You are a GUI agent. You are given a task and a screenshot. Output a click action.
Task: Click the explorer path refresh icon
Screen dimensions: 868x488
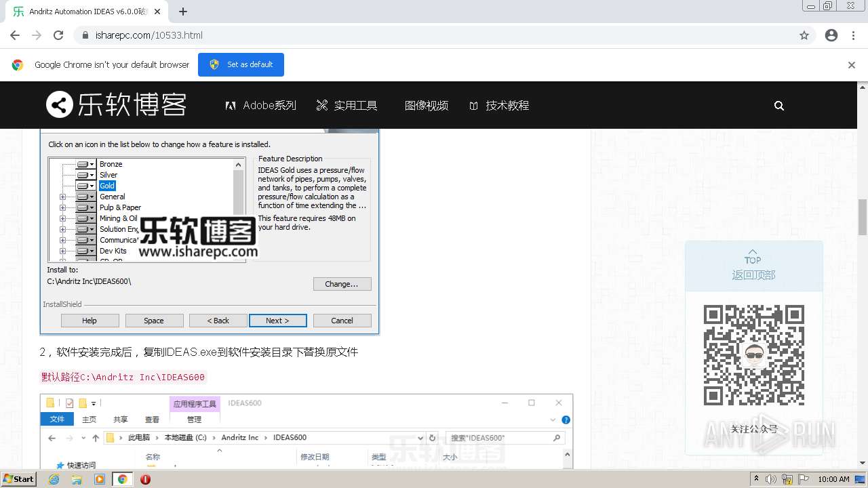tap(431, 438)
